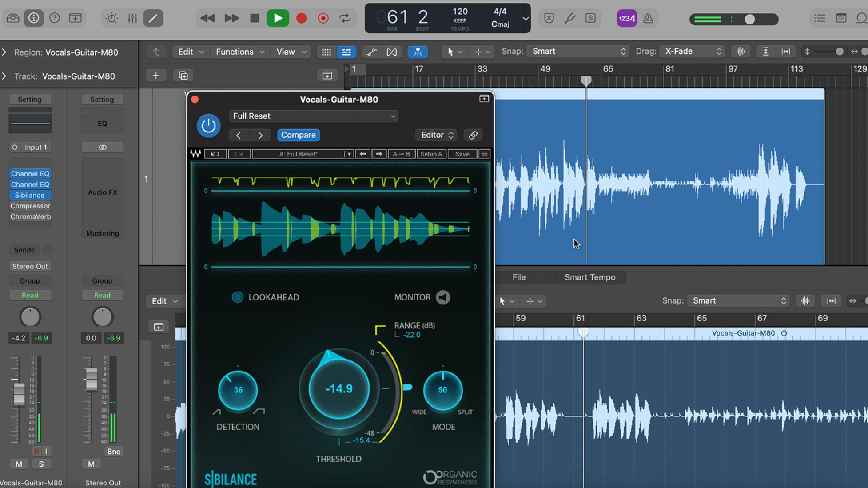868x488 pixels.
Task: Click the plugin Link chain icon
Action: coord(473,135)
